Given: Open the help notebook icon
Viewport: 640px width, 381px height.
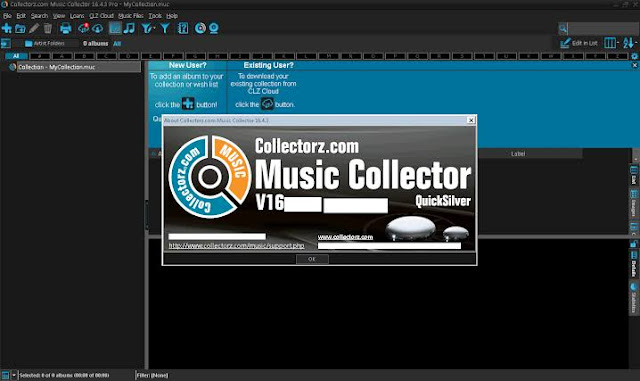Looking at the screenshot, I should click(x=183, y=28).
